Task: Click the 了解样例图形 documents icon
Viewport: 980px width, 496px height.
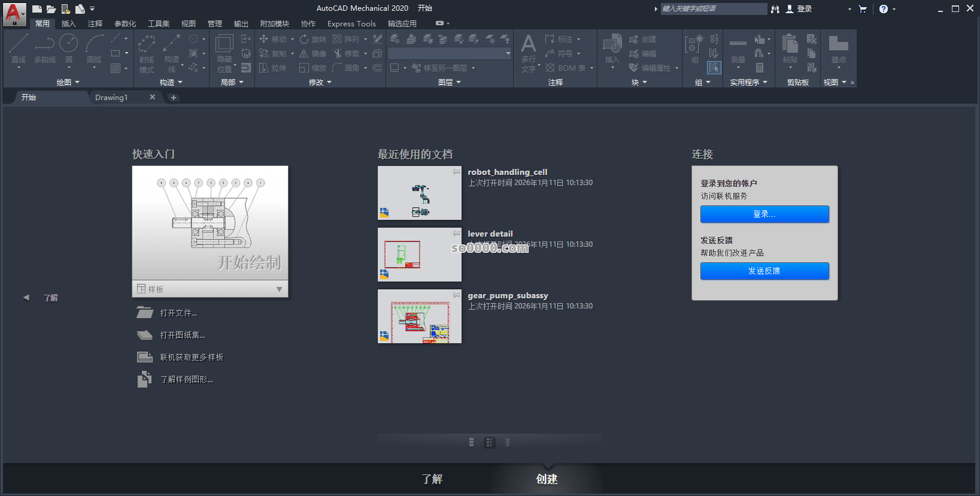Action: pos(144,379)
